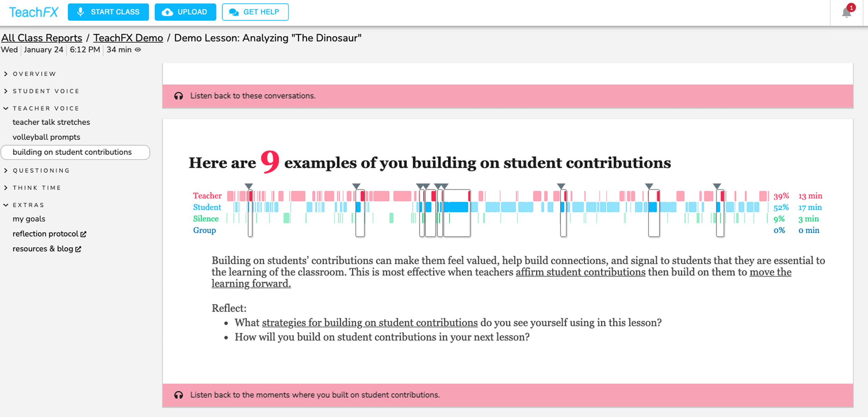This screenshot has height=417, width=868.
Task: Toggle visibility of the lesson report duration
Action: pyautogui.click(x=137, y=50)
